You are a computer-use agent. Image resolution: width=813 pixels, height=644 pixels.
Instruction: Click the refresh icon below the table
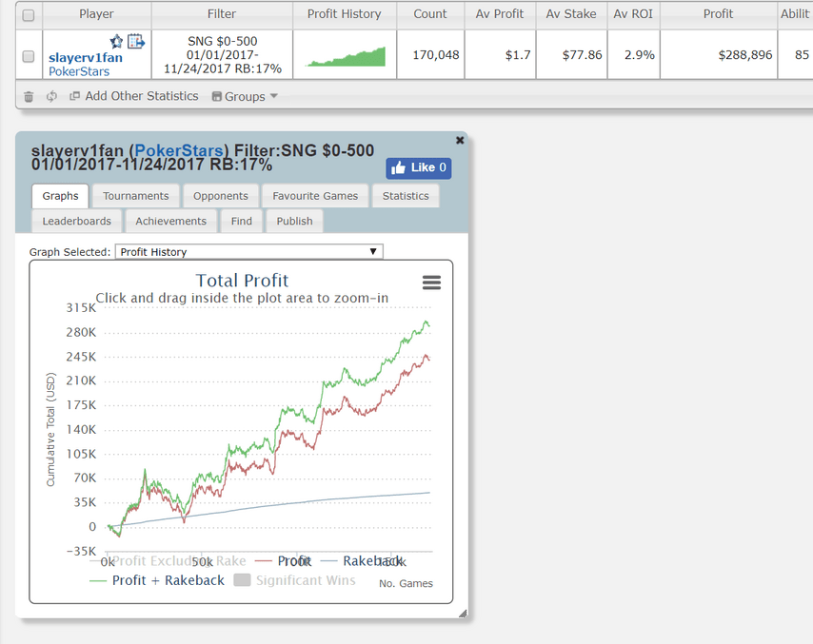pos(51,96)
